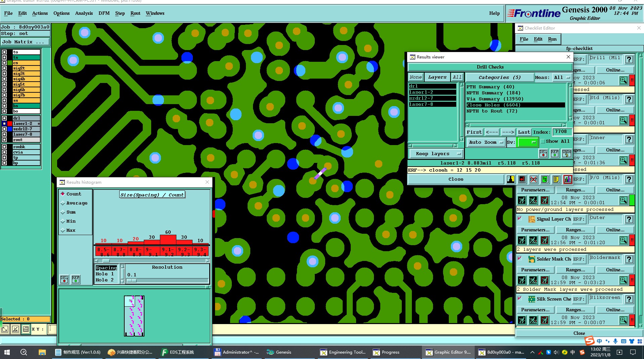This screenshot has height=359, width=644.
Task: Uncheck the Signal Layer Check checkbox
Action: [x=520, y=219]
